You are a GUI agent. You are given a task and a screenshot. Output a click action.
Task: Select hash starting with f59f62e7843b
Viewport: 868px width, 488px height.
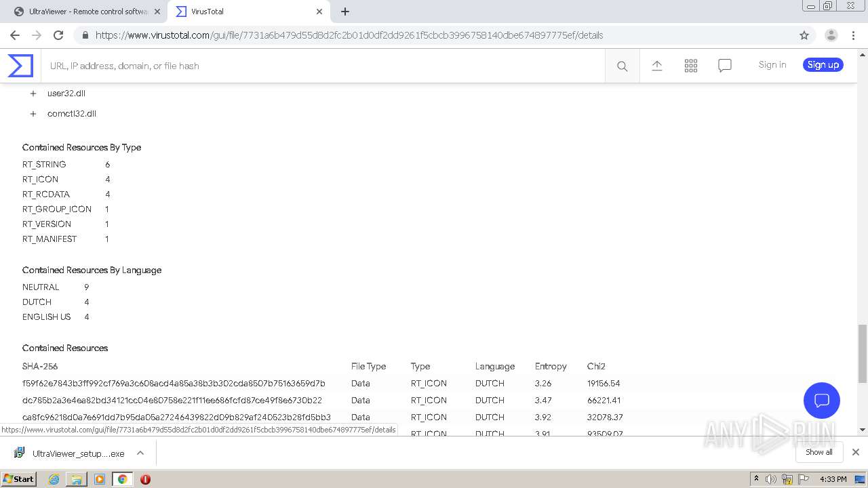(174, 384)
